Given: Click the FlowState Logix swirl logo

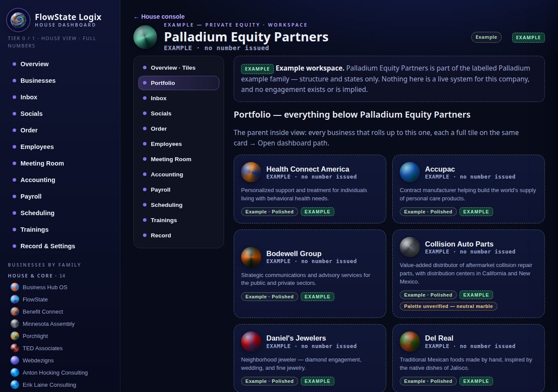Looking at the screenshot, I should [x=18, y=20].
